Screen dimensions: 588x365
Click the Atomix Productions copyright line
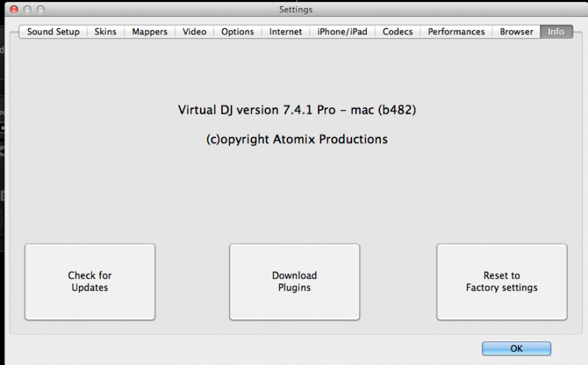coord(297,139)
